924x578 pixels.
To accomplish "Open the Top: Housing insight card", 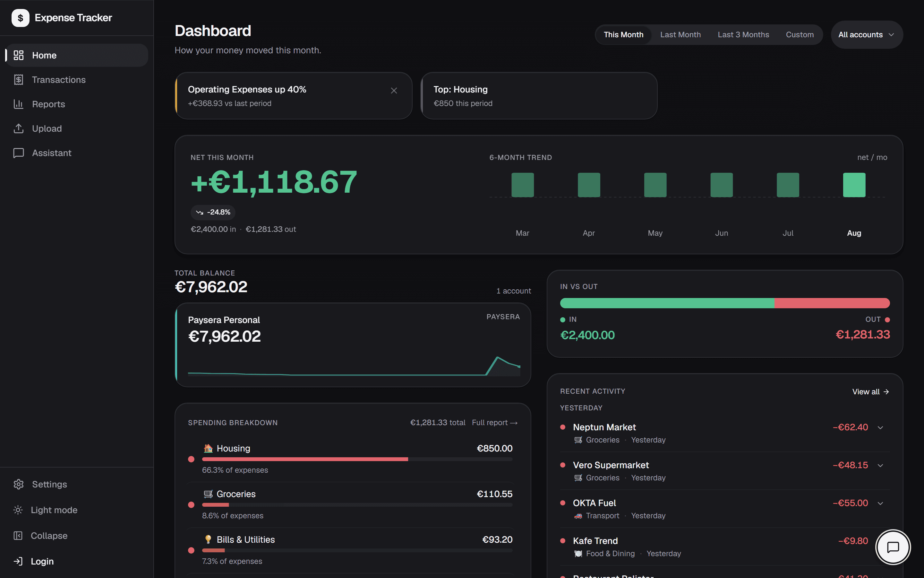I will (x=539, y=96).
